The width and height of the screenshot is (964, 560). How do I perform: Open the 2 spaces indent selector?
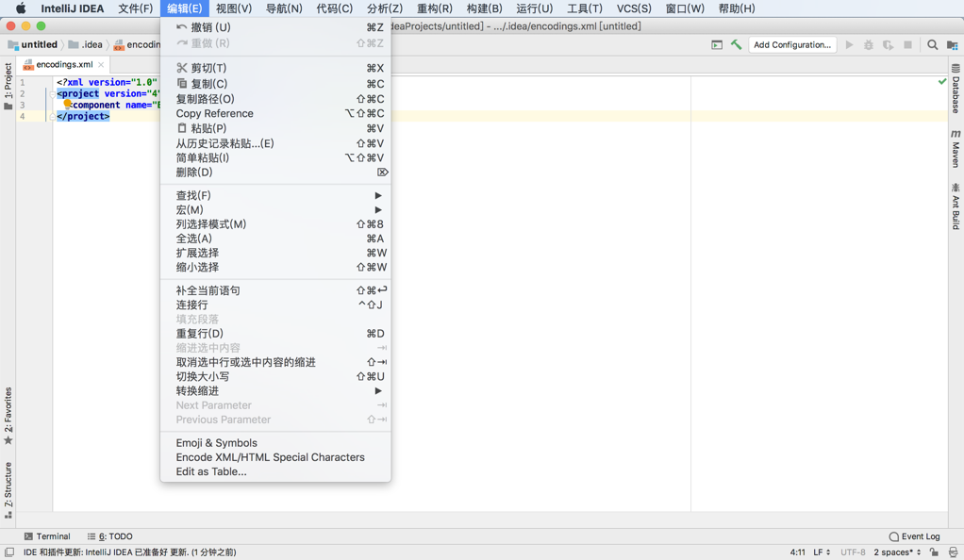897,552
